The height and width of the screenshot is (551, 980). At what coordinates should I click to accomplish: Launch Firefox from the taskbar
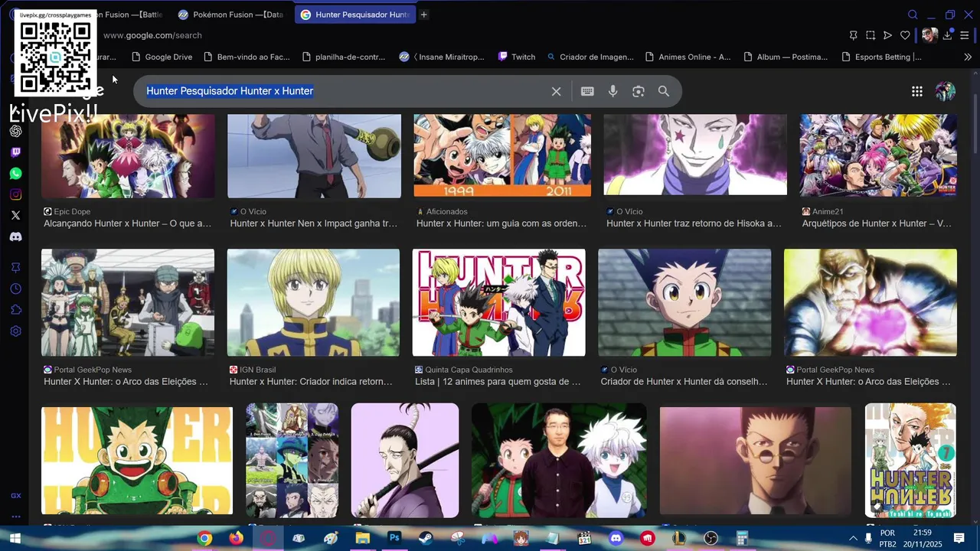236,539
